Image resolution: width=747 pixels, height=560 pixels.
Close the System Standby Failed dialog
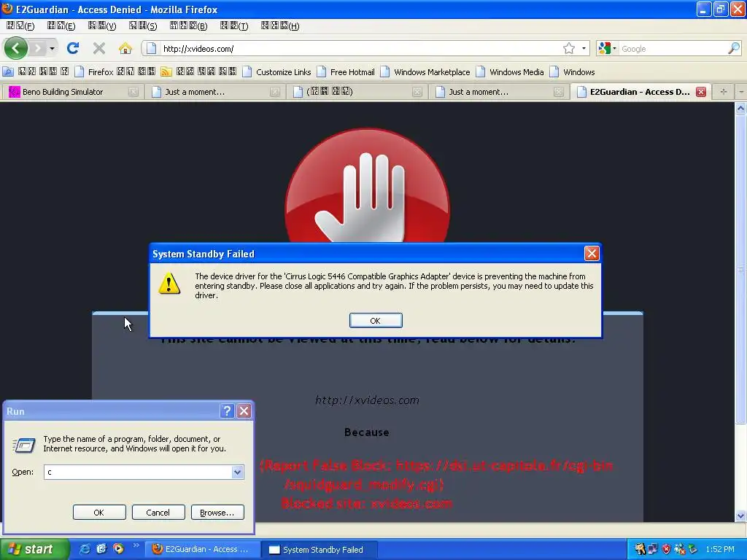point(592,253)
